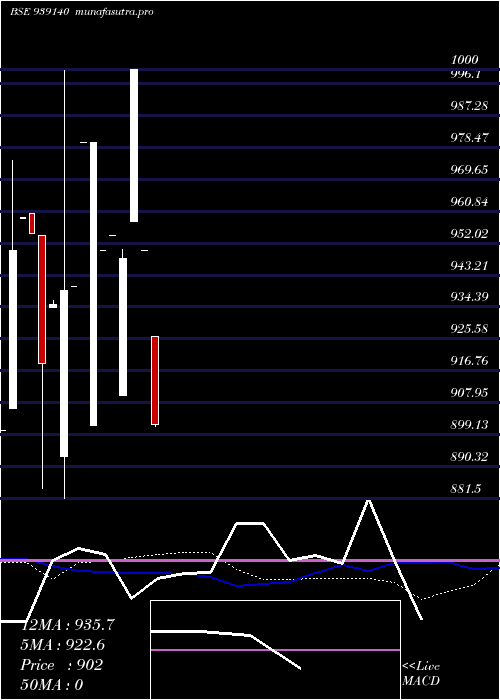Viewport: 500px width, 700px height.
Task: Click the 969.65 price level label
Action: click(469, 170)
